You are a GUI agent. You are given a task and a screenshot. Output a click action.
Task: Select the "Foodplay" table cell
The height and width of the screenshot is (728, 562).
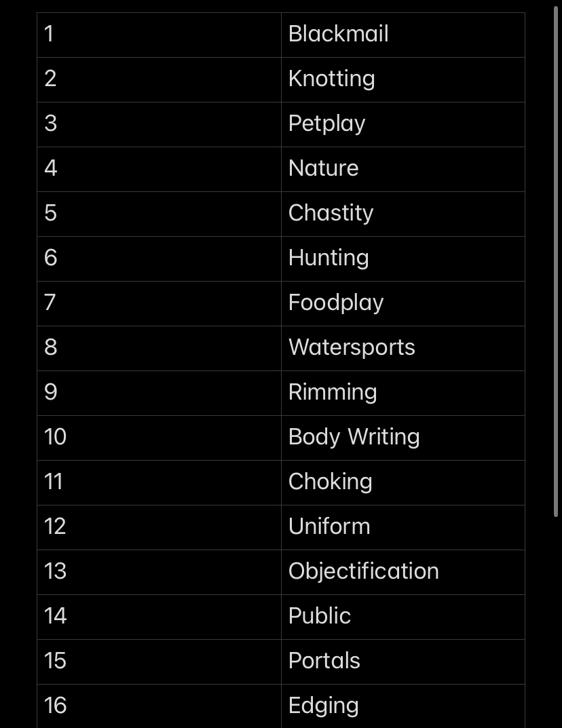click(336, 303)
